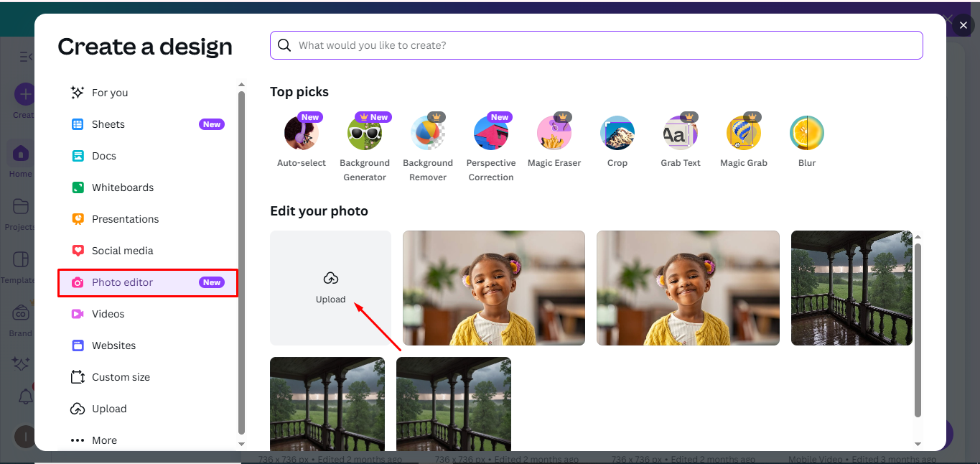
Task: Open the Magic Eraser tool
Action: click(x=554, y=133)
